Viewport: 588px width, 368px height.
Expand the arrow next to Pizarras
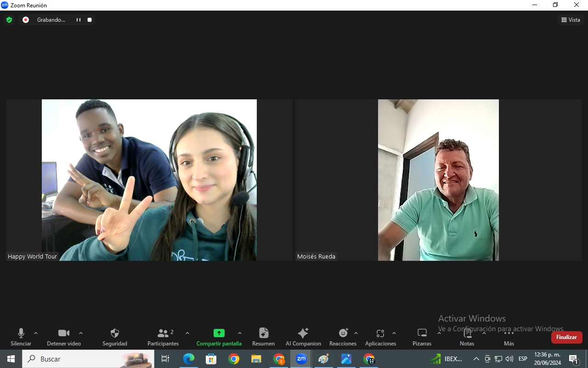pyautogui.click(x=439, y=333)
